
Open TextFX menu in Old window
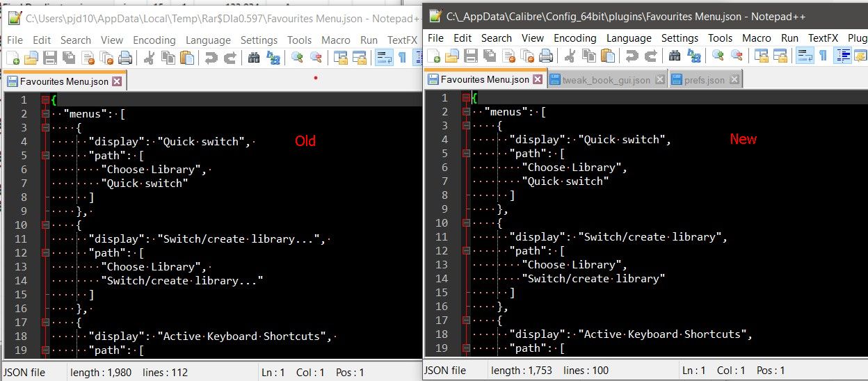click(x=402, y=40)
